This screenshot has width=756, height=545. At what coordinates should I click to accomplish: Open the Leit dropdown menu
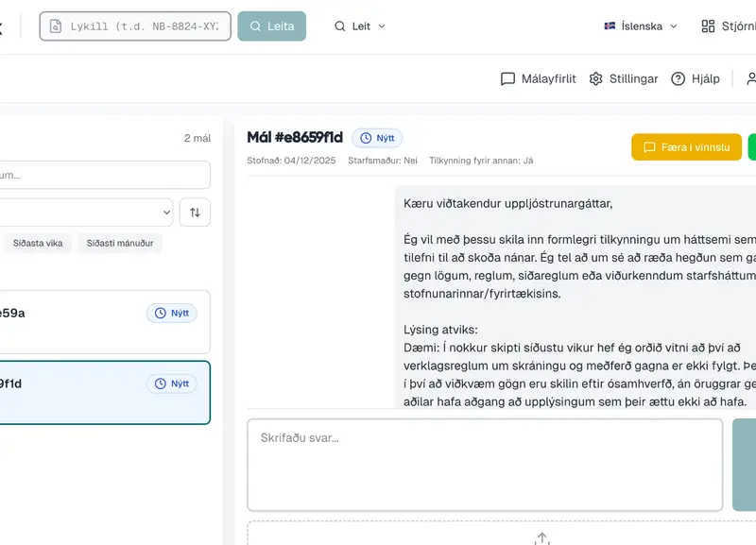click(x=360, y=26)
